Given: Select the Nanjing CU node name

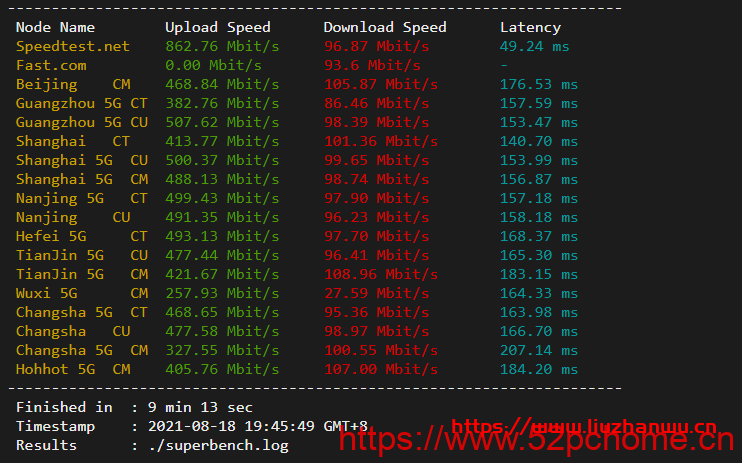Looking at the screenshot, I should click(x=73, y=217).
